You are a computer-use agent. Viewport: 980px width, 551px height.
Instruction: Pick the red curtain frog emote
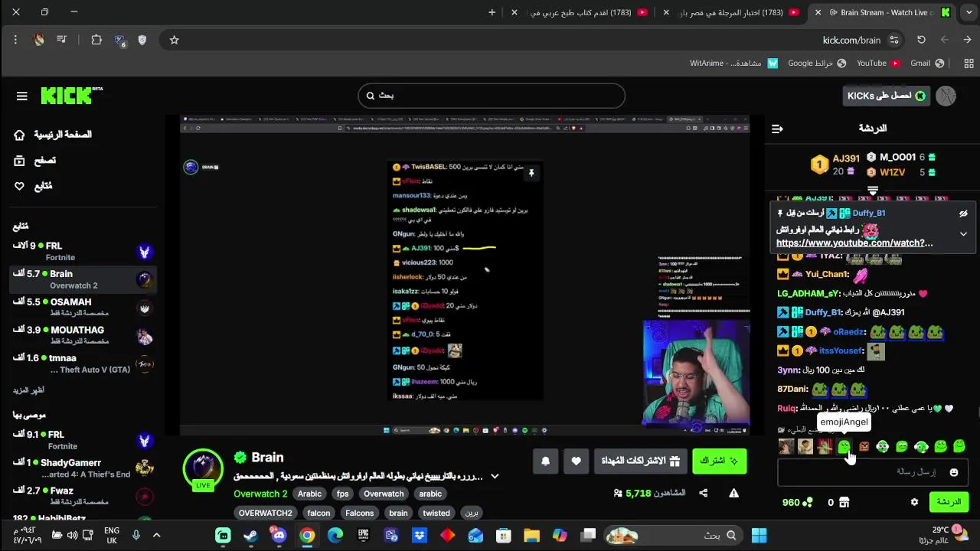(x=825, y=446)
